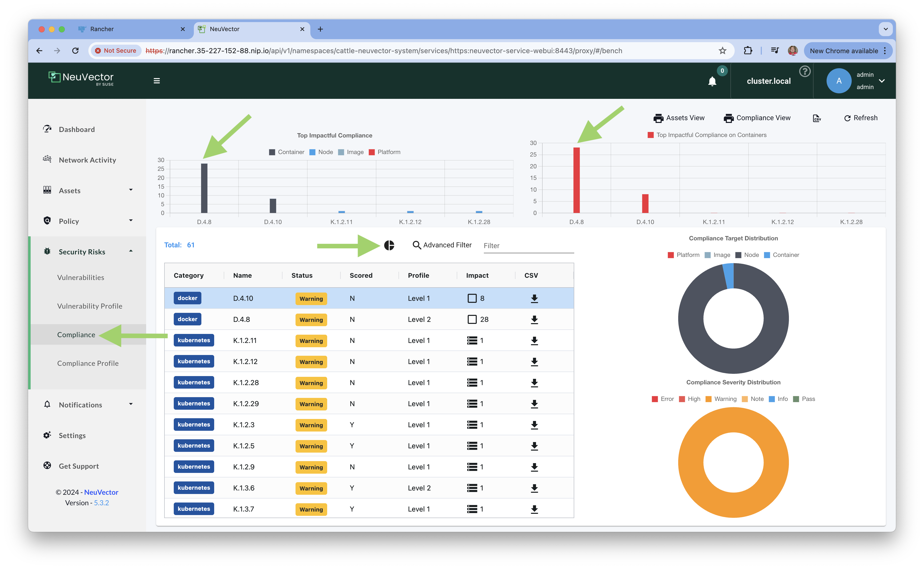The height and width of the screenshot is (569, 924).
Task: Download CSV for D.4.8 row
Action: (x=534, y=320)
